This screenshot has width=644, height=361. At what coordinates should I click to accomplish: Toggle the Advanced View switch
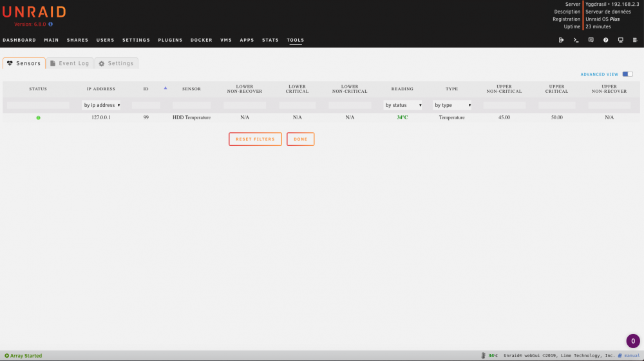click(627, 74)
